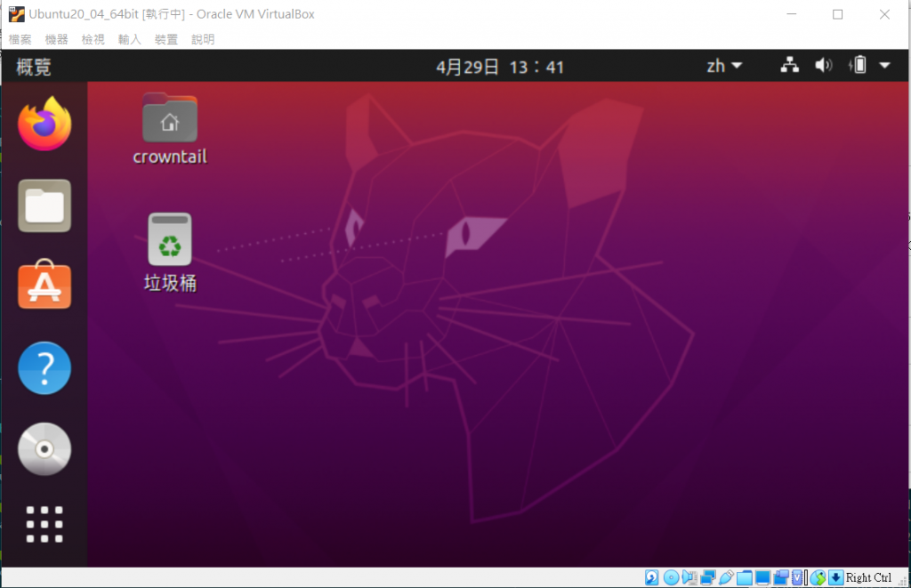Open the 檔案 menu in VirtualBox

[x=20, y=39]
